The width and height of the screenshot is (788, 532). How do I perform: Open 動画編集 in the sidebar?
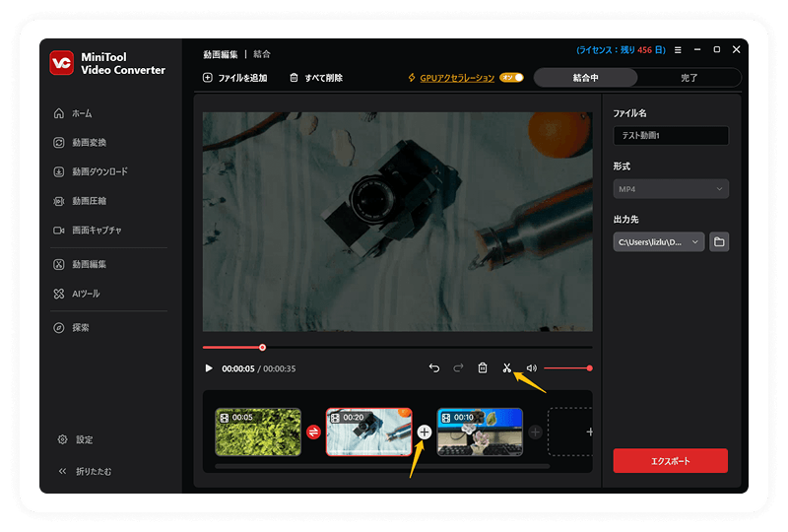(x=80, y=264)
